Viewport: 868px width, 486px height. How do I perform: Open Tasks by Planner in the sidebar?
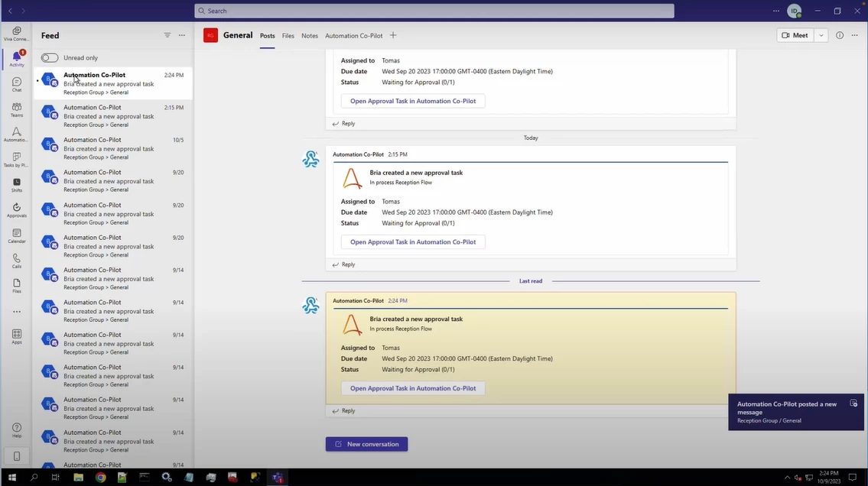(x=17, y=160)
